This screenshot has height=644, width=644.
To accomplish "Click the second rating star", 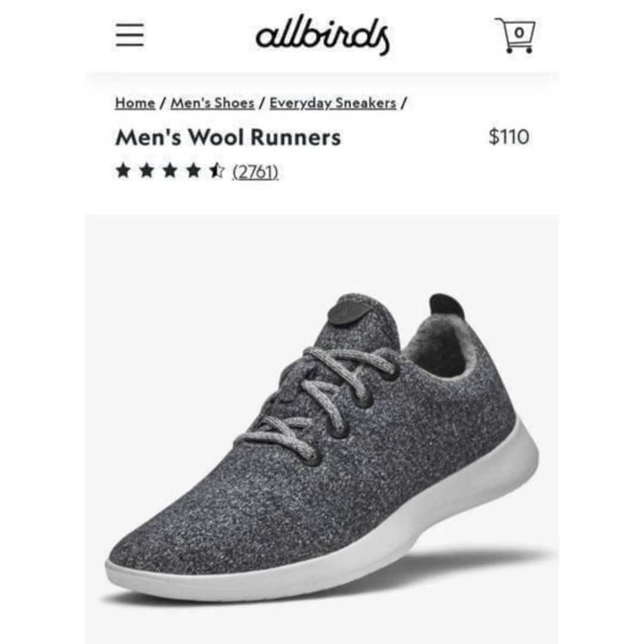I will (146, 171).
